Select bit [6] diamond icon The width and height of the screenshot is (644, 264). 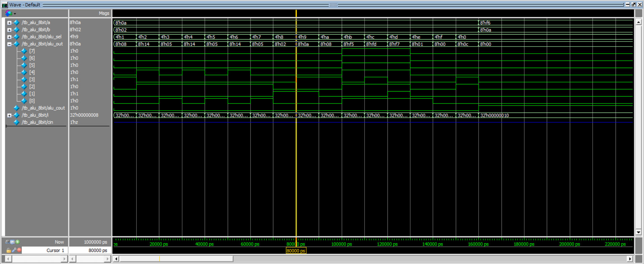point(24,58)
